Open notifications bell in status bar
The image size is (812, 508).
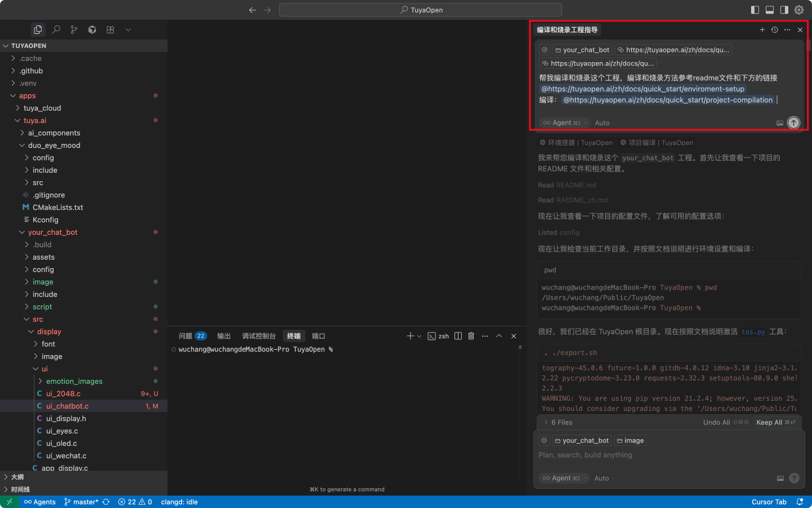click(x=800, y=502)
